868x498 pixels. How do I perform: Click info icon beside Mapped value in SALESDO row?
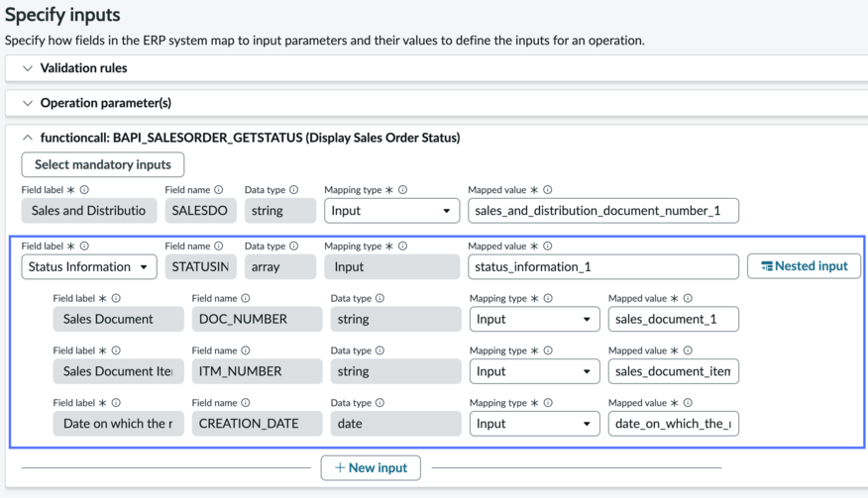coord(548,190)
